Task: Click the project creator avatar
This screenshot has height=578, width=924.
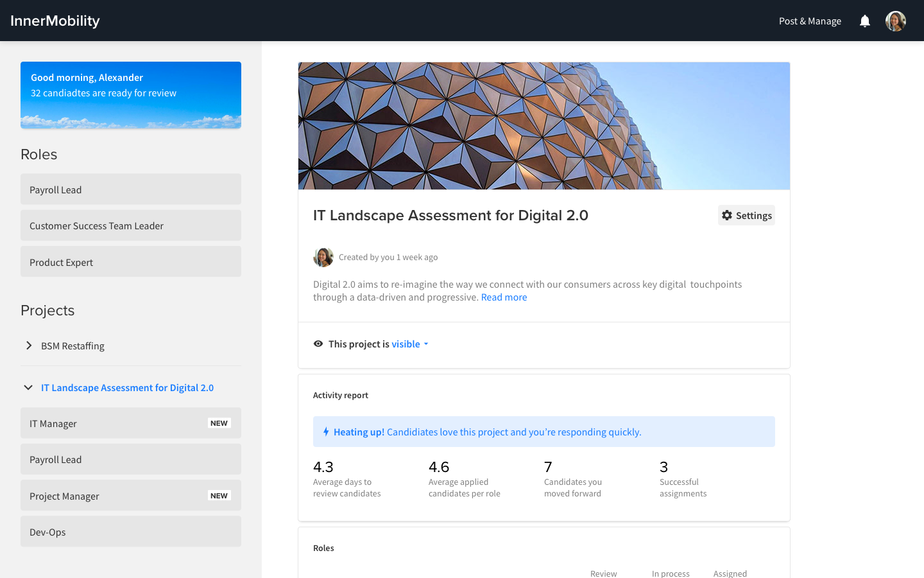Action: coord(323,258)
